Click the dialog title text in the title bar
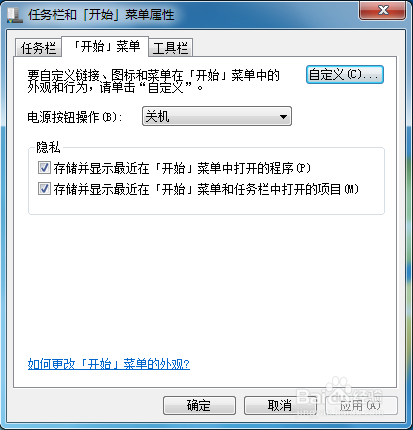413x430 pixels. [101, 15]
